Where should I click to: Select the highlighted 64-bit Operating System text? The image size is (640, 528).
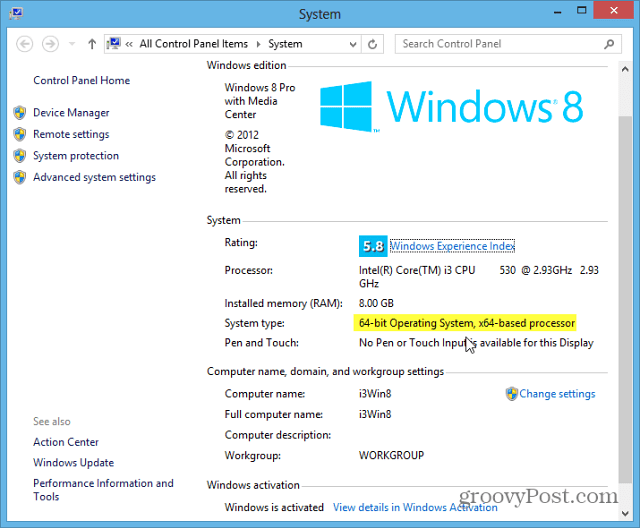pos(467,323)
